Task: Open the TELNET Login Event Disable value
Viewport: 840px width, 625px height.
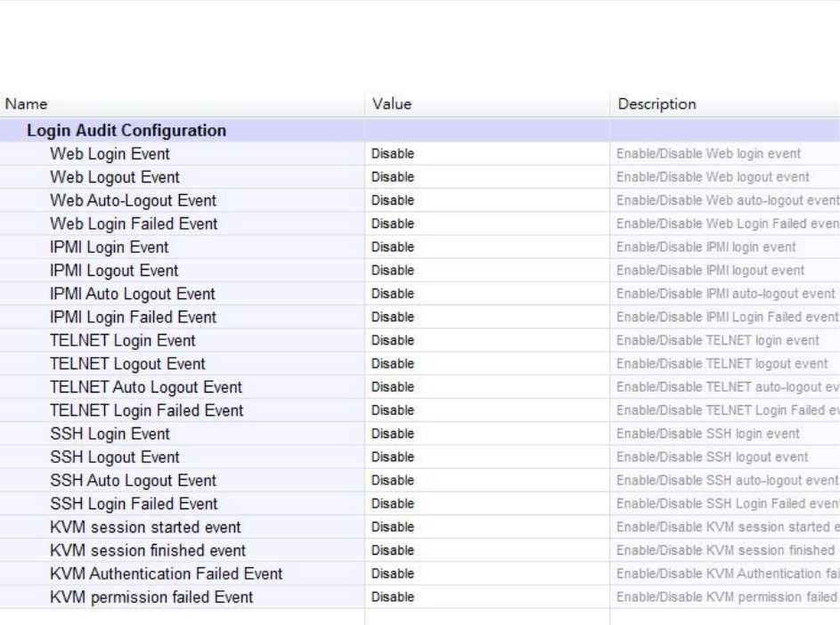Action: [393, 341]
